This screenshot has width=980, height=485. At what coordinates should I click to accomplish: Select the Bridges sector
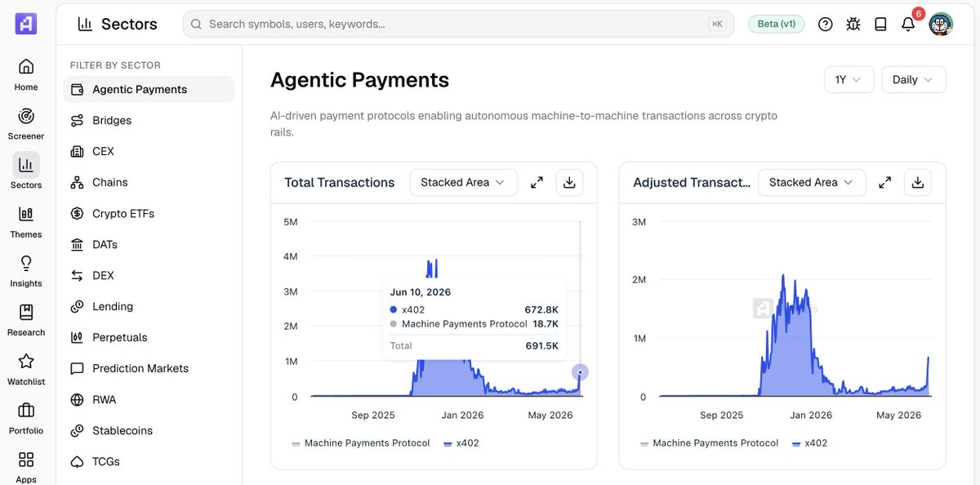(x=149, y=120)
